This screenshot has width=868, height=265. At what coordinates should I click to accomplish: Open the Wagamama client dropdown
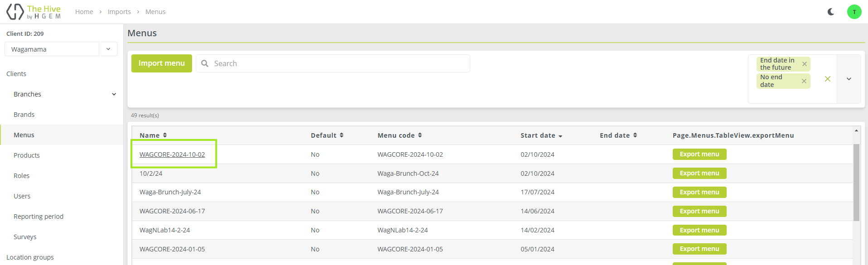108,49
